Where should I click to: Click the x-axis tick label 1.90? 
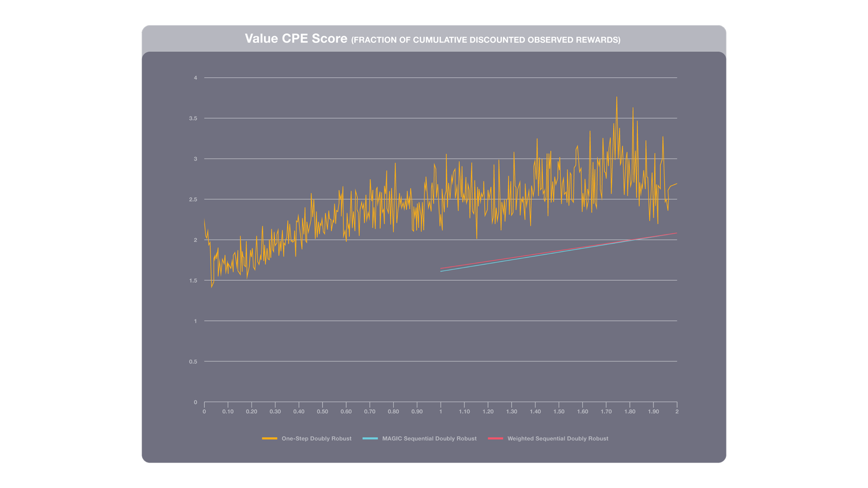[653, 412]
